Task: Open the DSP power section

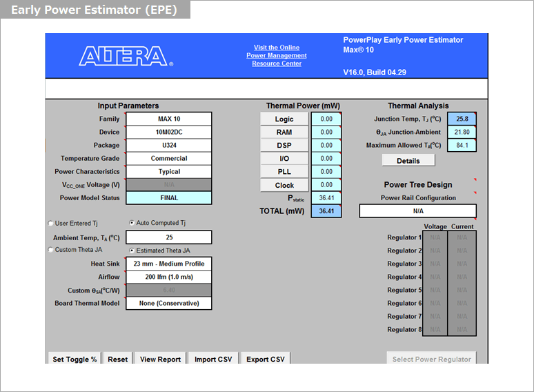Action: click(284, 145)
